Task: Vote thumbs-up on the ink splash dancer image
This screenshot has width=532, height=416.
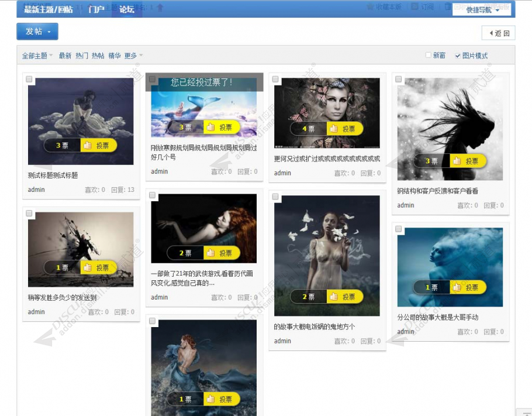Action: (x=99, y=267)
